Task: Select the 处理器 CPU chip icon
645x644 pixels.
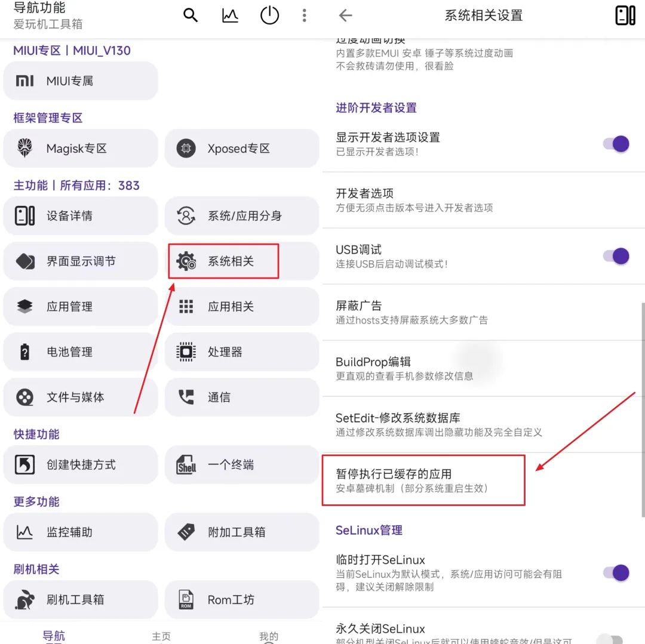Action: coord(186,352)
